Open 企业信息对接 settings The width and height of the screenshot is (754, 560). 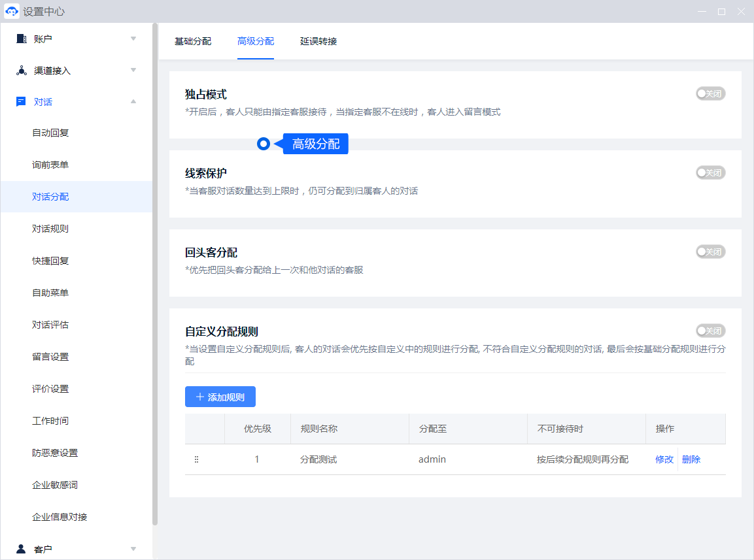pos(59,518)
